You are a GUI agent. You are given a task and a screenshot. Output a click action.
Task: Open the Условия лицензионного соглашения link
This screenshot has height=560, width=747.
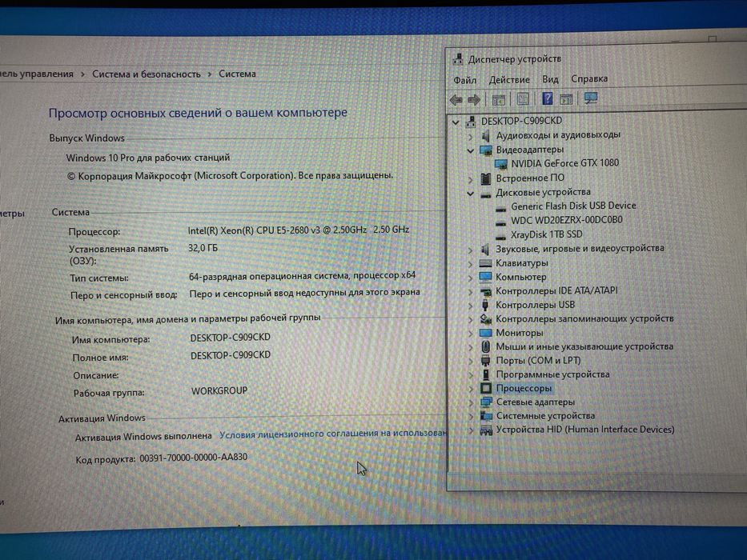pos(333,434)
